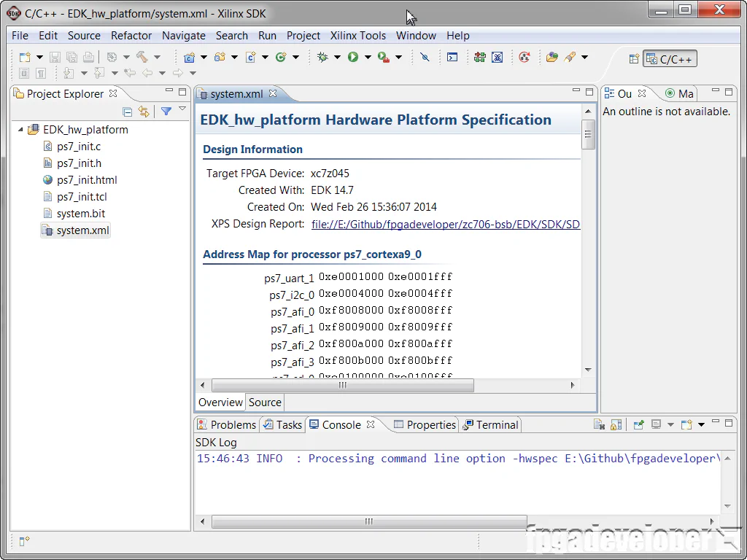
Task: Switch to the C/C++ perspective button
Action: [669, 58]
